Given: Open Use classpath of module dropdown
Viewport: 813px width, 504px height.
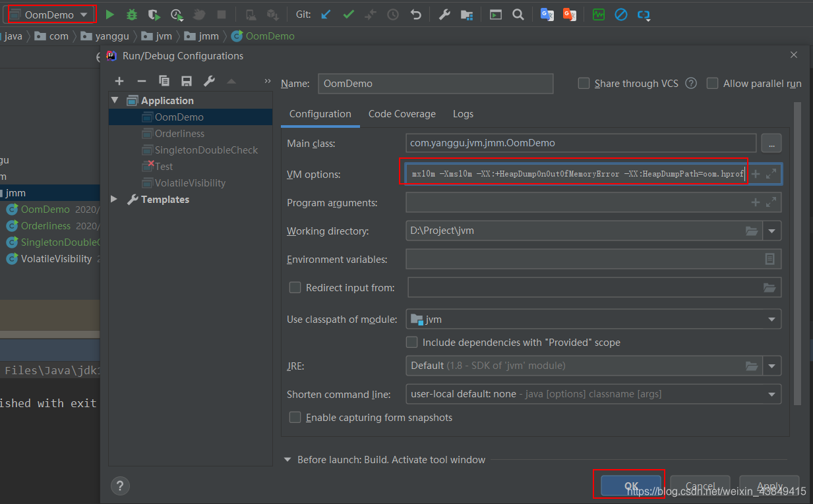Looking at the screenshot, I should pos(772,319).
